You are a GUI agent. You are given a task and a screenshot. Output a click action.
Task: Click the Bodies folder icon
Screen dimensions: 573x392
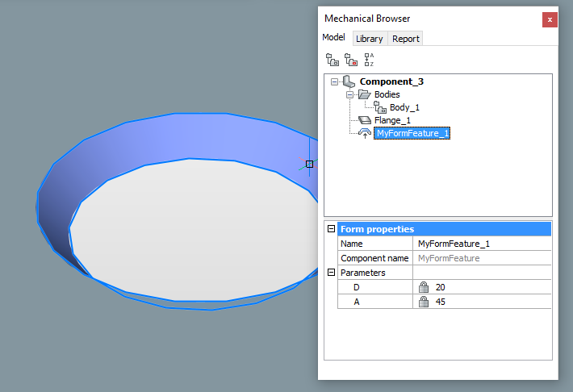point(364,94)
